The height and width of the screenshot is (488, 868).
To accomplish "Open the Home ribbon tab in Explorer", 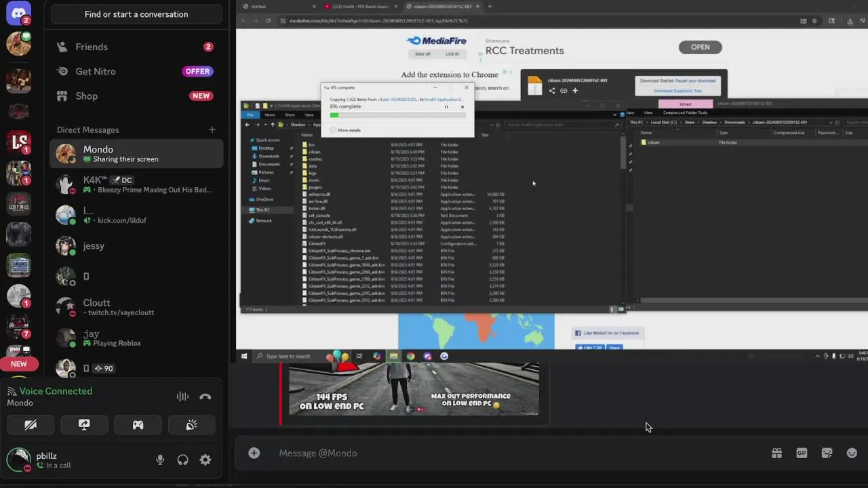I will 270,115.
